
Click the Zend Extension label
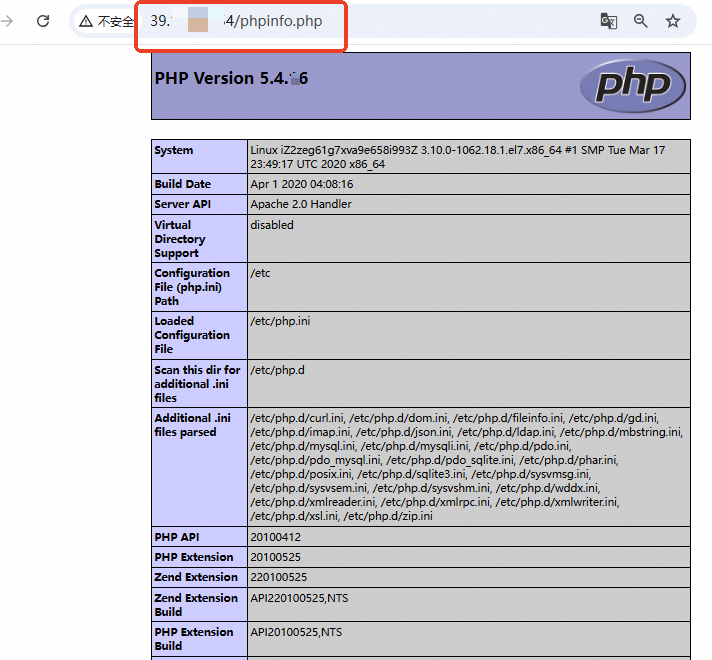(x=196, y=577)
